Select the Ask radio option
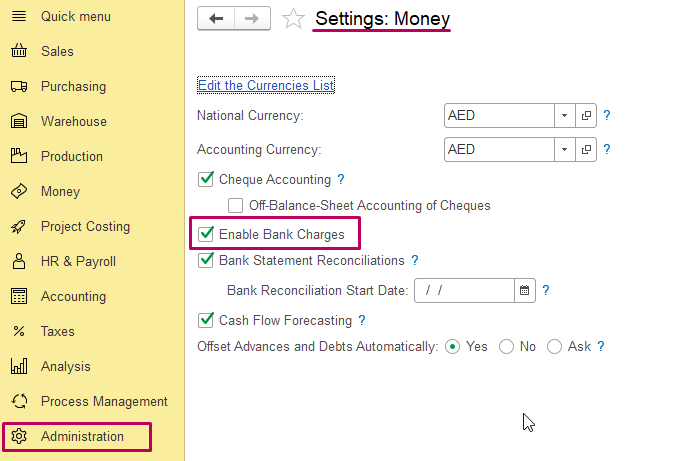The height and width of the screenshot is (461, 676). (554, 347)
